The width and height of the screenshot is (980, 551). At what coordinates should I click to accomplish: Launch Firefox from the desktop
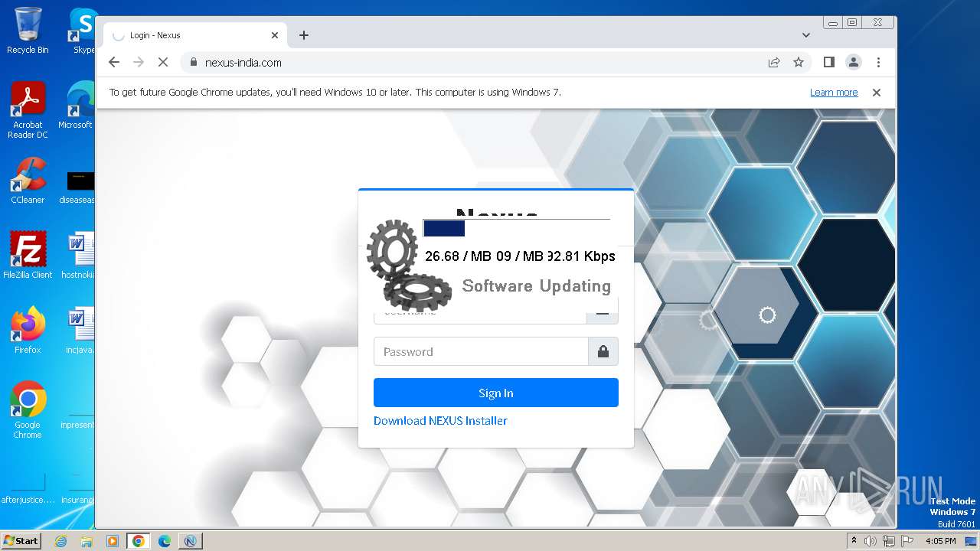click(x=28, y=331)
